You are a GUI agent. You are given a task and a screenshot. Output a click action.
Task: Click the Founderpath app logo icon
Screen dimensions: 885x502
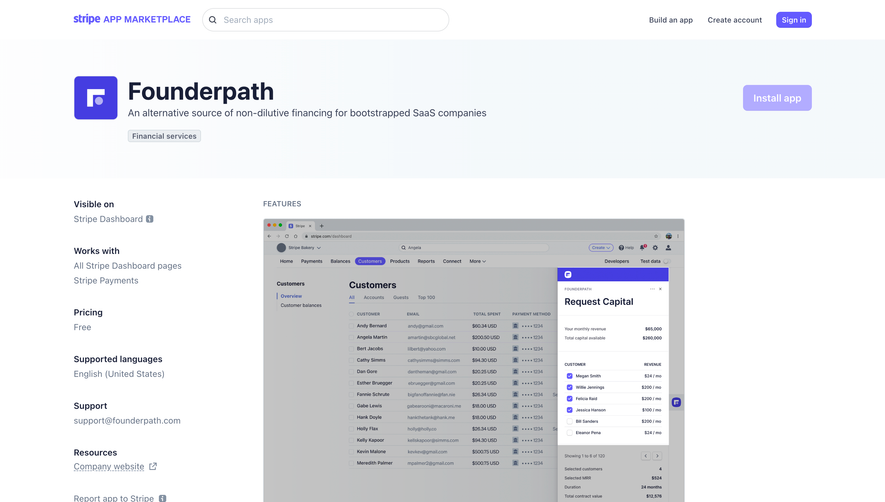(x=95, y=98)
